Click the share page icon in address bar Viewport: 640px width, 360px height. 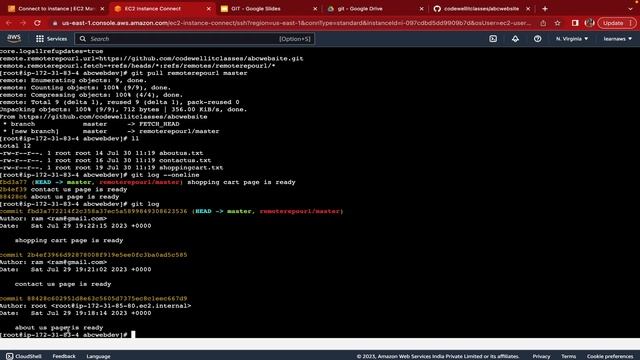tap(543, 23)
